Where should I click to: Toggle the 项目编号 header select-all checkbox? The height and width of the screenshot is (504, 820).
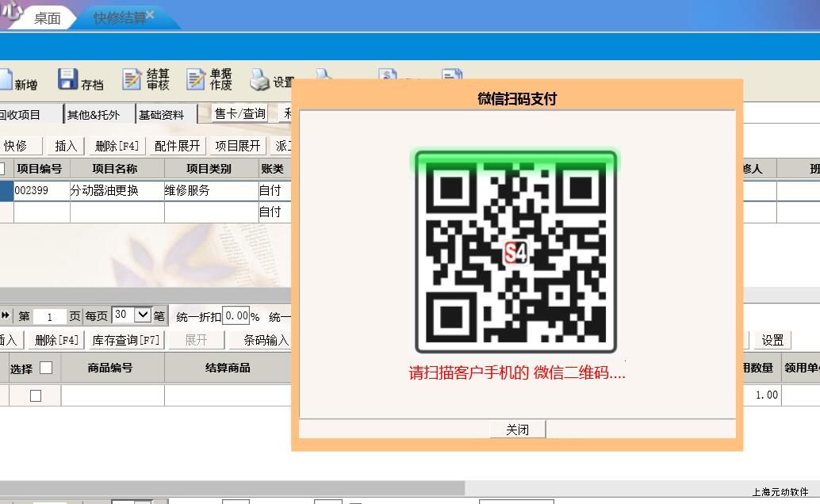2,169
